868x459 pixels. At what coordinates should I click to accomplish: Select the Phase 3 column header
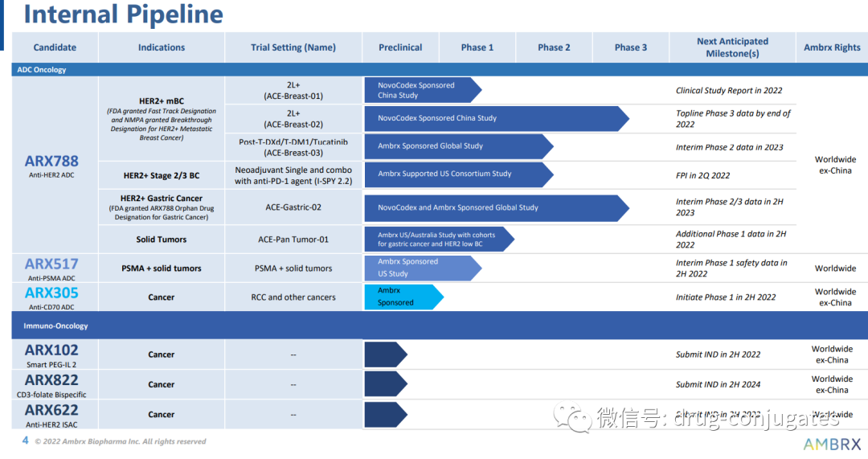631,47
